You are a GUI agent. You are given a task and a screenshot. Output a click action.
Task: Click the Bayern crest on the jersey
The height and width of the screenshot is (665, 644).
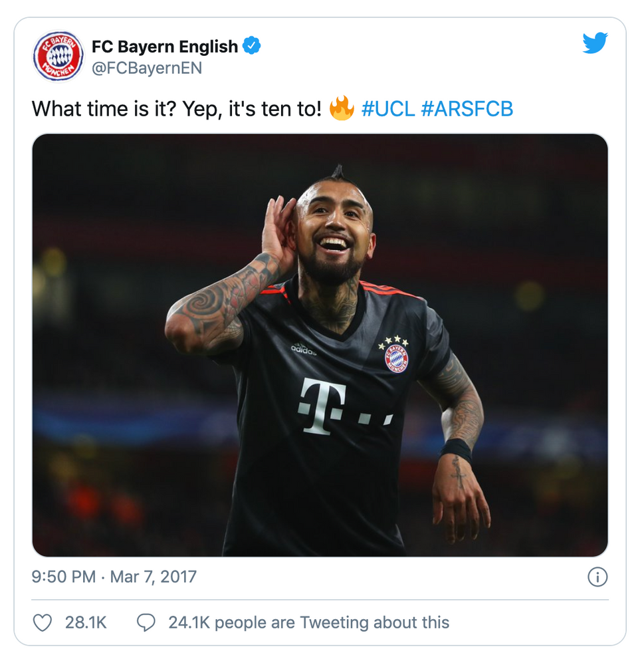[x=397, y=357]
